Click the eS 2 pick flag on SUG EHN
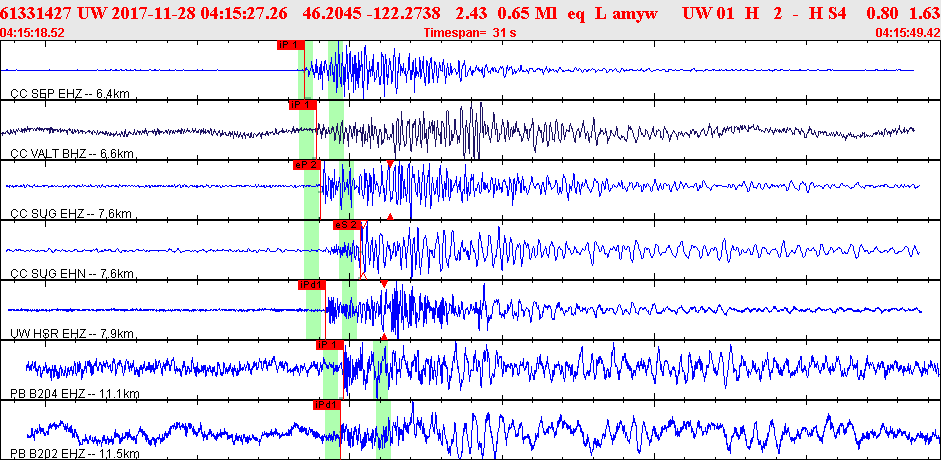Image resolution: width=941 pixels, height=460 pixels. coord(347,225)
